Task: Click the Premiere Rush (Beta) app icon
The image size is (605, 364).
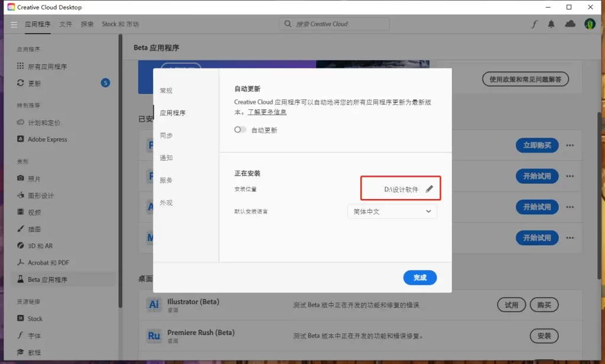Action: [x=154, y=335]
